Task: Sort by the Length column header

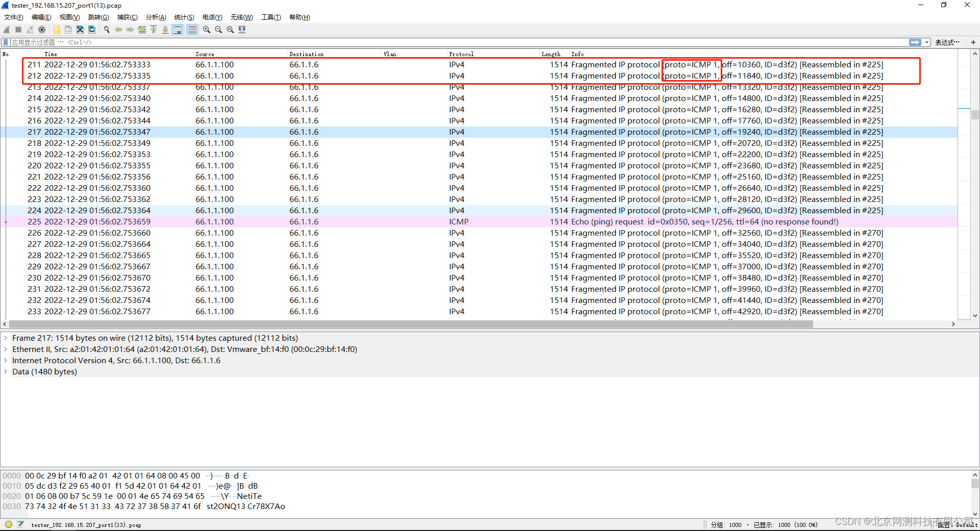Action: click(x=555, y=54)
